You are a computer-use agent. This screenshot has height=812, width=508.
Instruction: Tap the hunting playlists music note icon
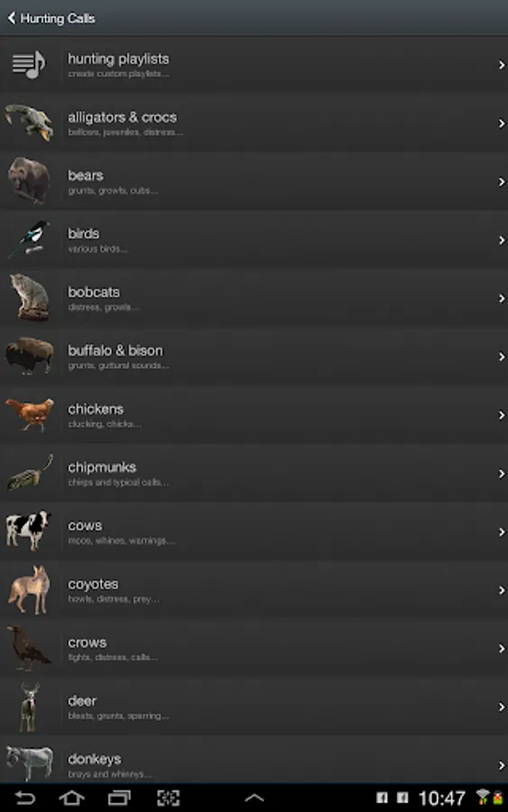(x=29, y=65)
